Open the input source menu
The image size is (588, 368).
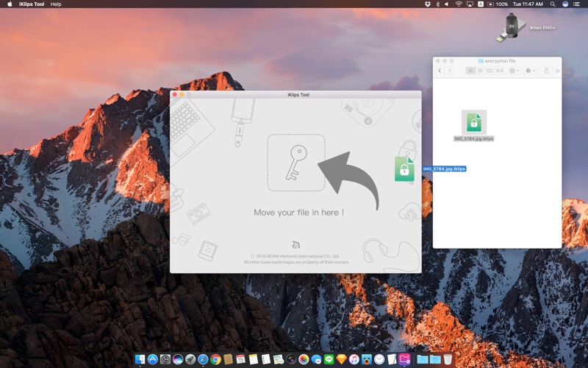coord(481,4)
